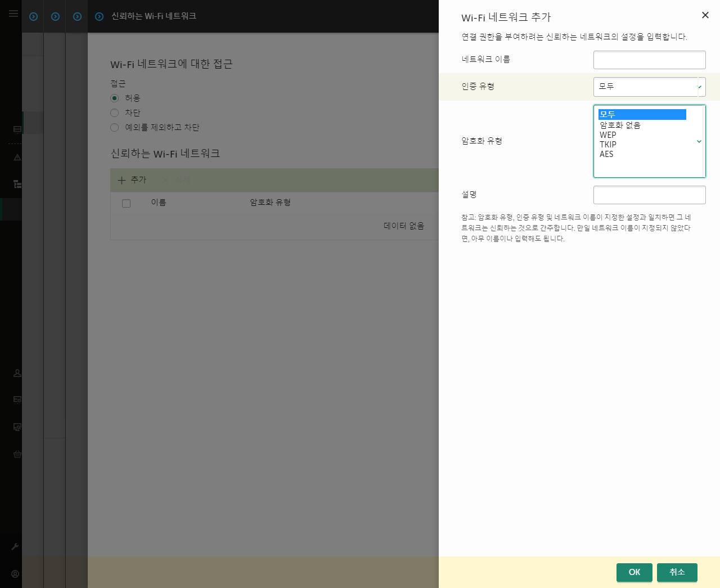
Task: Click the 추가 plus icon to add a network
Action: [122, 180]
